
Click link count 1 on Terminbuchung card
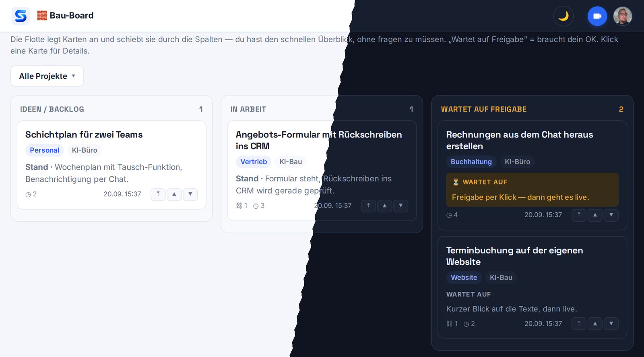[x=452, y=324]
